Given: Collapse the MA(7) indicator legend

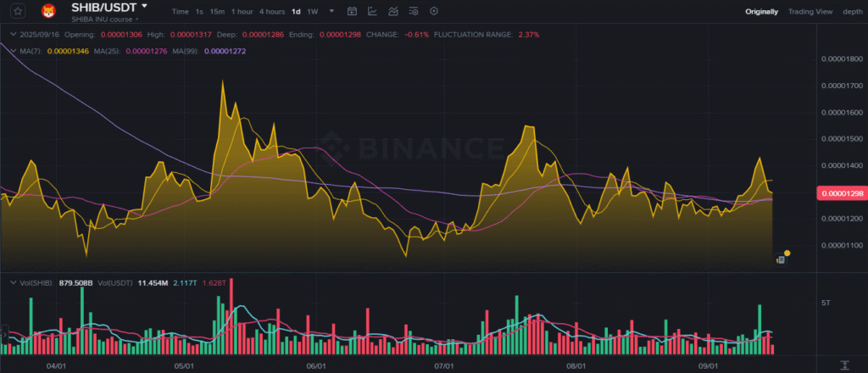Looking at the screenshot, I should [12, 51].
